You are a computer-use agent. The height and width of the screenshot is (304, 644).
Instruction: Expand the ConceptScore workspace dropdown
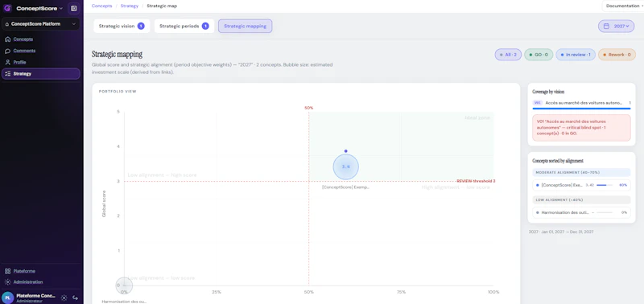point(39,8)
